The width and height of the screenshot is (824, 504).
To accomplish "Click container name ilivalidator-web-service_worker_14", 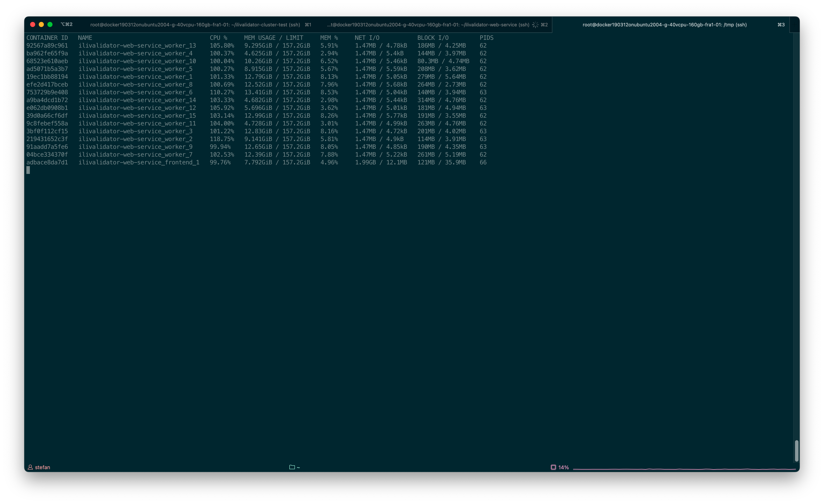I will tap(137, 100).
